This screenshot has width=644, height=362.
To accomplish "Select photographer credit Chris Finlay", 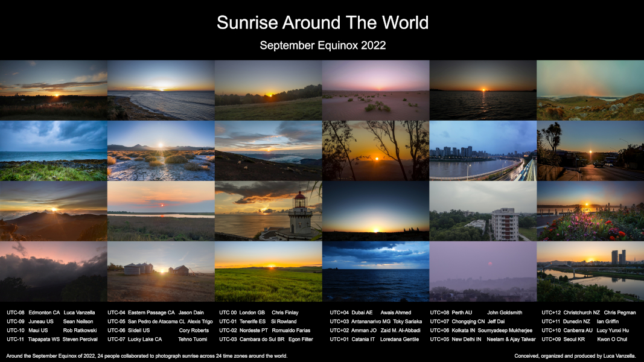I will point(285,313).
